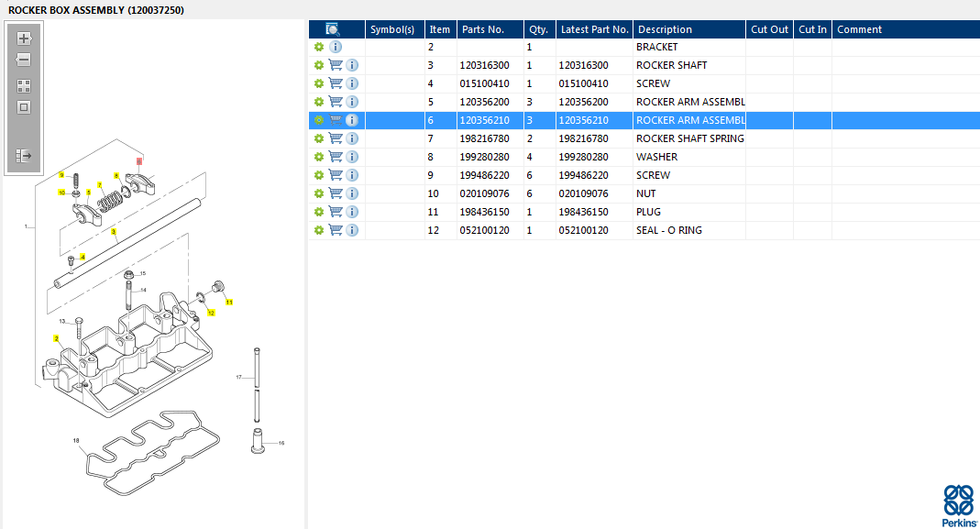Open info for SEAL - O RING
Screen dimensions: 980x529
352,230
